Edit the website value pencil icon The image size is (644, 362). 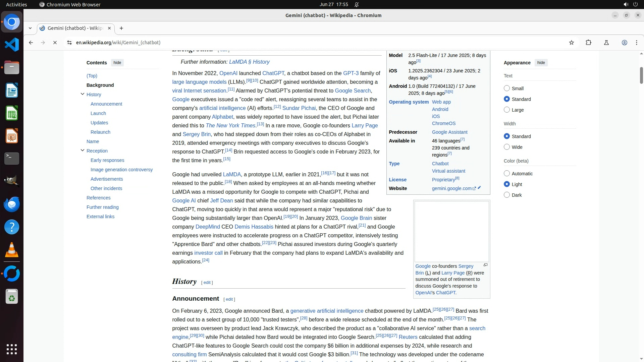(479, 188)
